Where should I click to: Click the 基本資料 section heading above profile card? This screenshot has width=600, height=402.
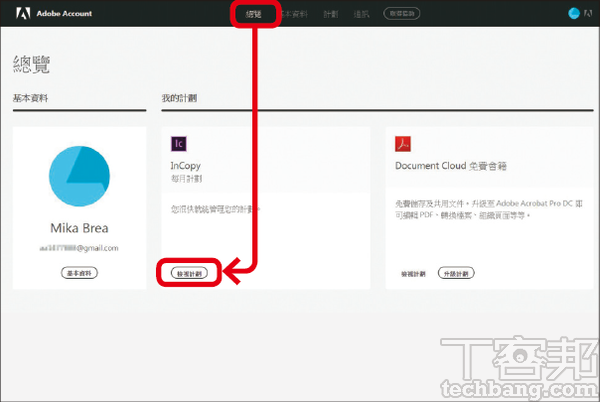[x=31, y=98]
